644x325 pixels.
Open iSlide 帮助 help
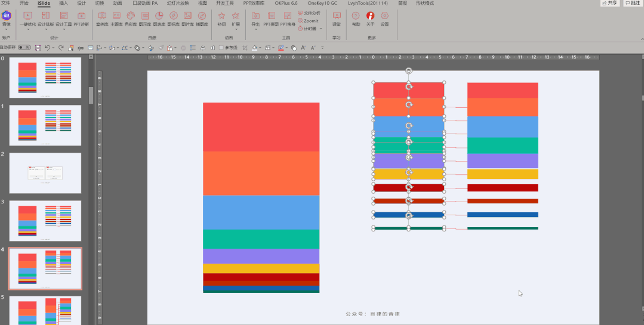tap(356, 18)
